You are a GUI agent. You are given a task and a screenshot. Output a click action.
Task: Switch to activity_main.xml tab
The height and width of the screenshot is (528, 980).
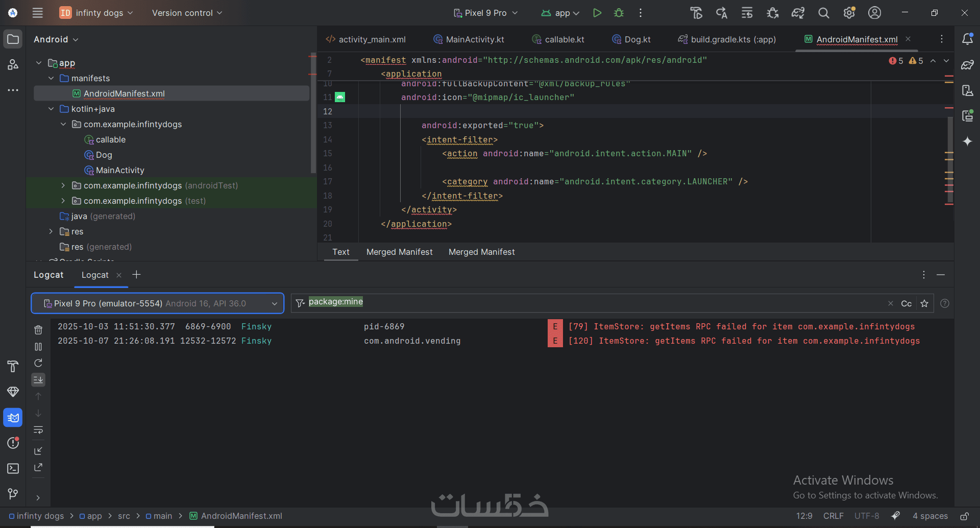pyautogui.click(x=366, y=39)
